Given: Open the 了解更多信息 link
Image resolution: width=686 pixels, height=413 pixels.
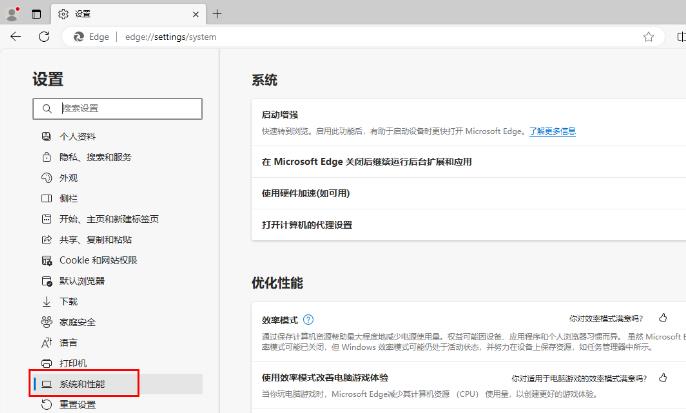Looking at the screenshot, I should click(x=552, y=131).
